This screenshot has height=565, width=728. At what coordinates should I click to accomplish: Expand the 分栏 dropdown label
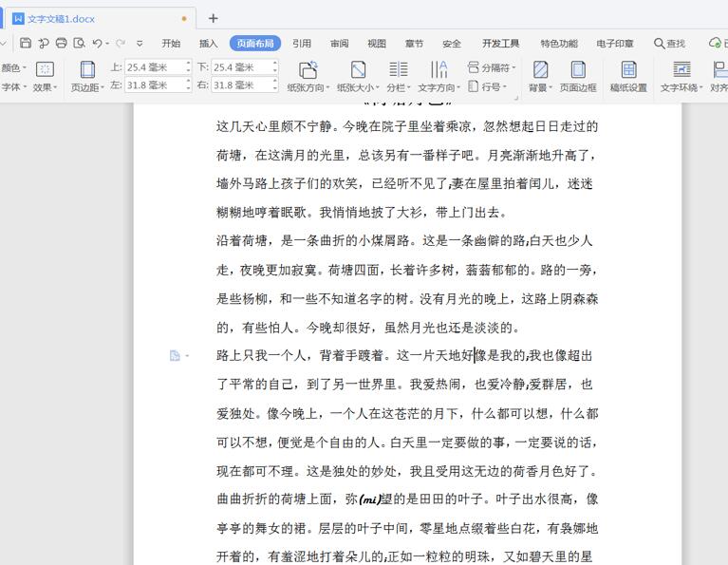(399, 87)
